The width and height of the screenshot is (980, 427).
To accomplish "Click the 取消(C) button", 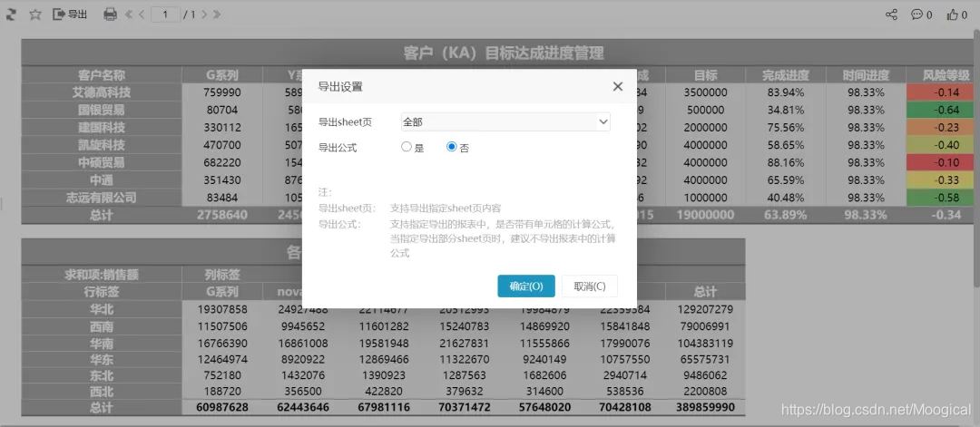I will (x=590, y=286).
